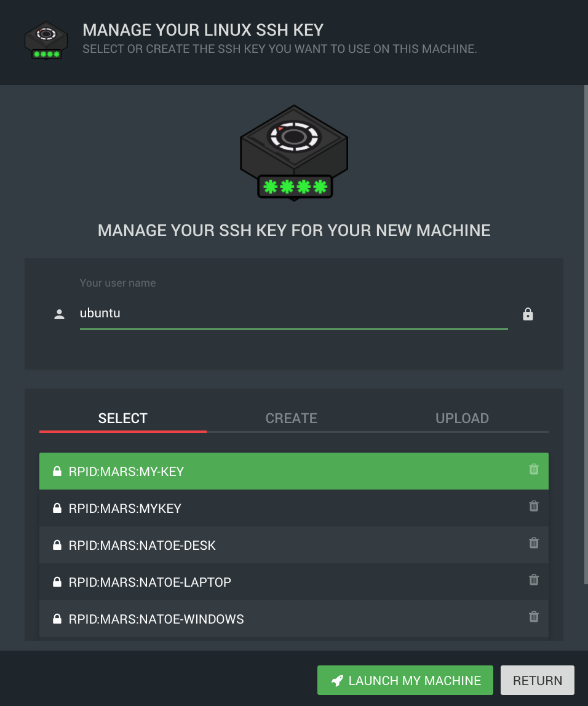Switch to the CREATE tab

coord(292,418)
